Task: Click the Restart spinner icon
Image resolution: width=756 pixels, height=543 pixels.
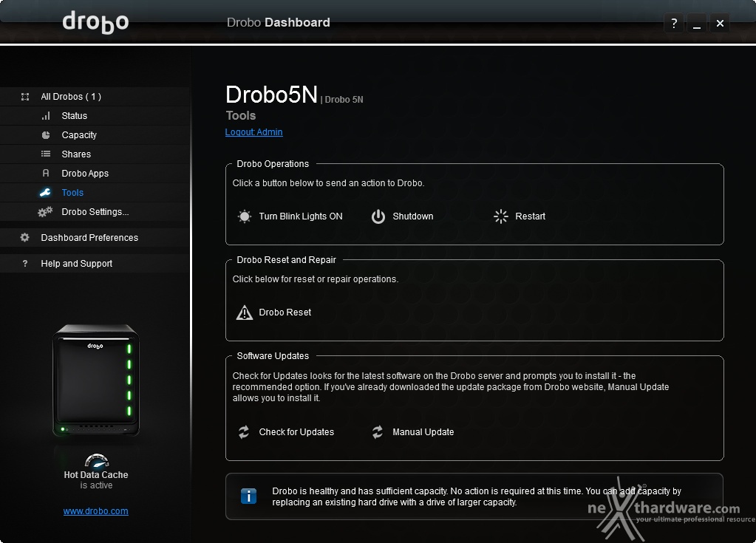Action: point(501,216)
